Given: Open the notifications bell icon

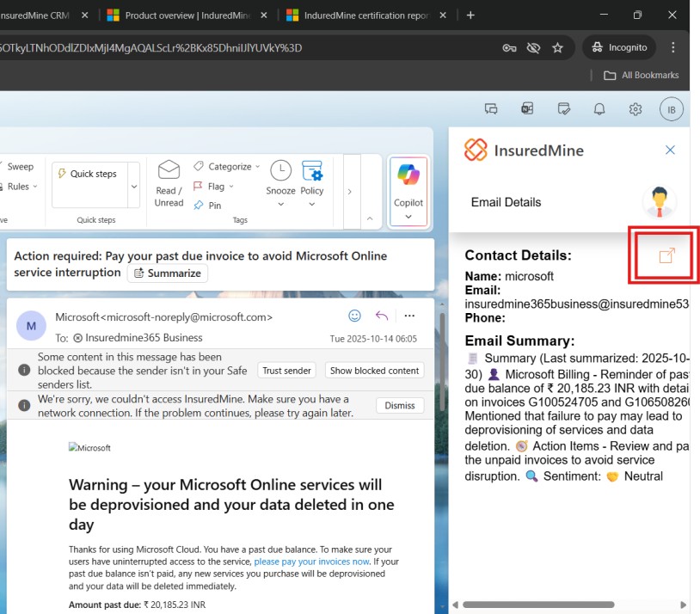Looking at the screenshot, I should (x=599, y=109).
